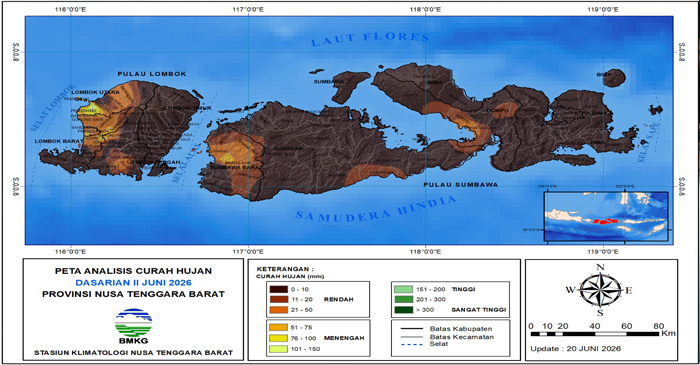Viewport: 700px width, 365px height.
Task: Pick the 76 - 100 mm legend swatch
Action: (278, 338)
